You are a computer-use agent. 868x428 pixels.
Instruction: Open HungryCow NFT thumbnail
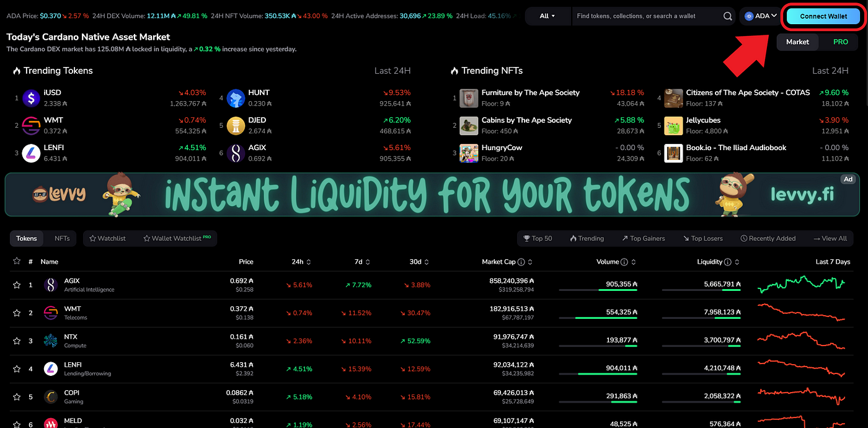469,153
